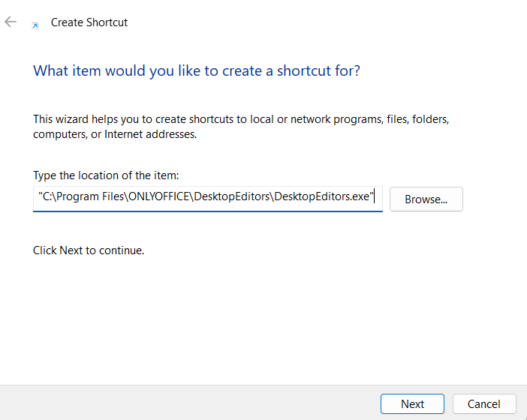The width and height of the screenshot is (527, 420).
Task: Focus the item location input field
Action: pyautogui.click(x=208, y=199)
